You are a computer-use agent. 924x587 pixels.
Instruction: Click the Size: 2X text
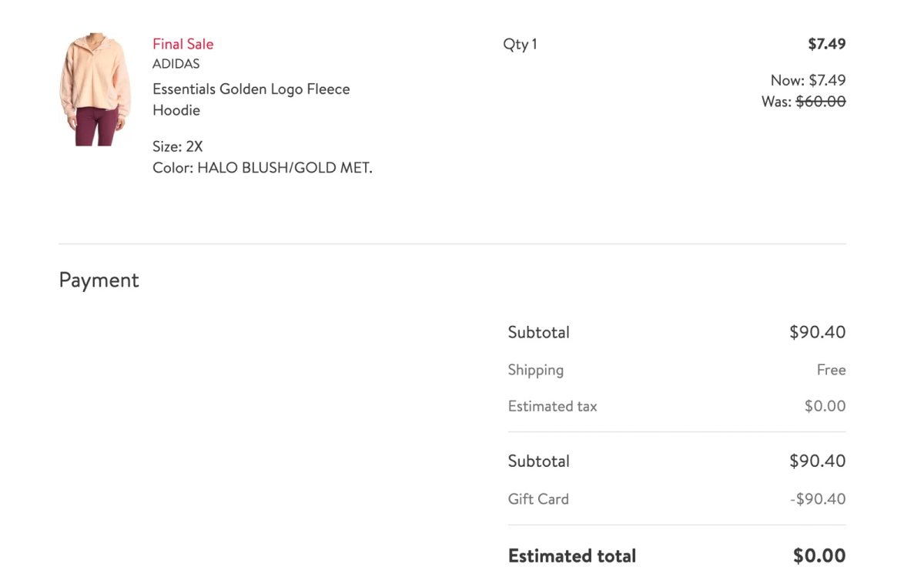pyautogui.click(x=178, y=146)
